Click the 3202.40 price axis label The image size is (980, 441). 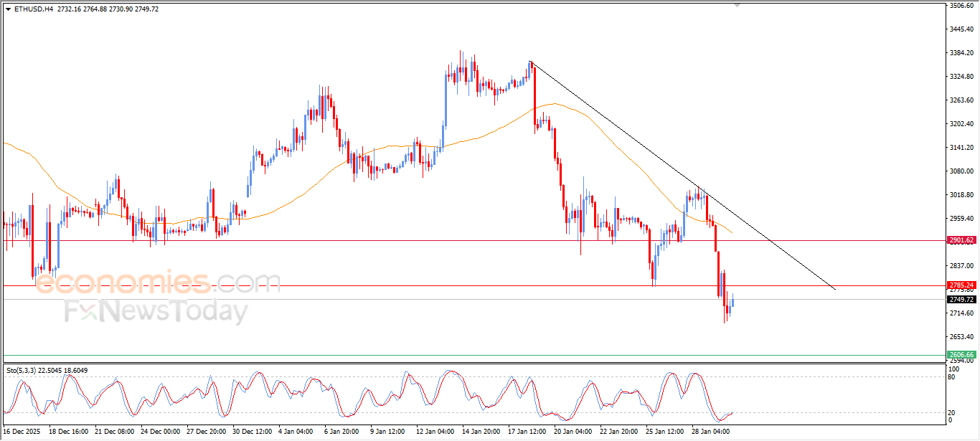coord(961,124)
